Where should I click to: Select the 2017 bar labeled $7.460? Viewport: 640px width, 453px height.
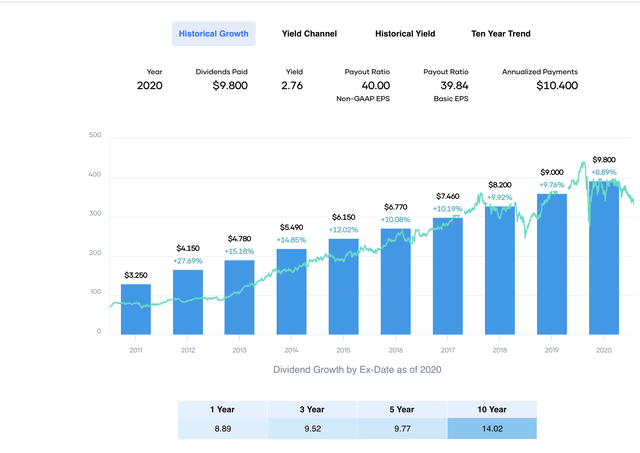[448, 276]
